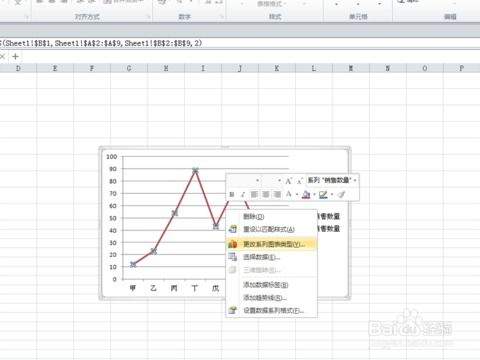Click the category axis label 甲

pos(133,288)
